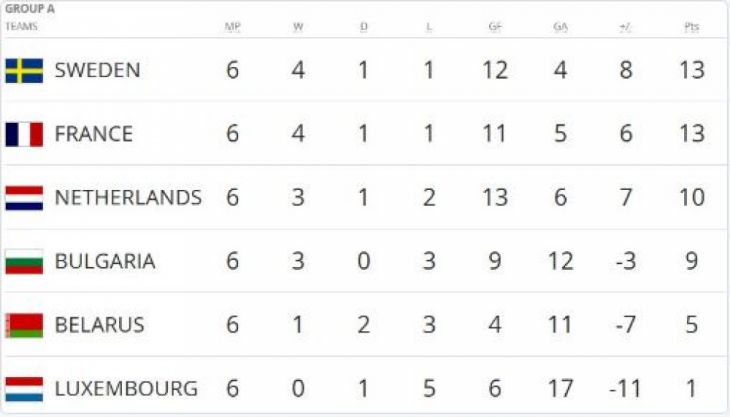This screenshot has height=417, width=730.
Task: Click the GROUP A heading
Action: pos(30,8)
